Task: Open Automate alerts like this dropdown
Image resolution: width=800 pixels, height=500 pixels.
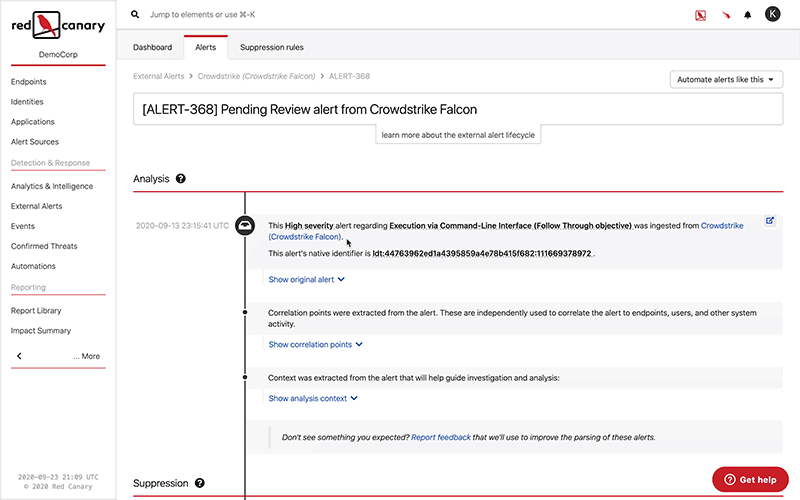Action: click(726, 79)
